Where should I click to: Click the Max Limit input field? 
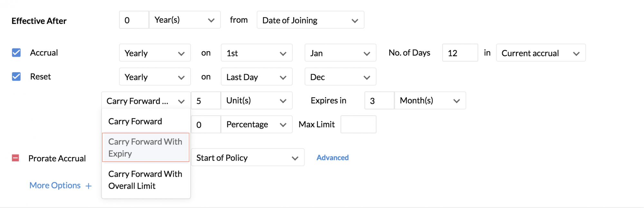pyautogui.click(x=358, y=124)
